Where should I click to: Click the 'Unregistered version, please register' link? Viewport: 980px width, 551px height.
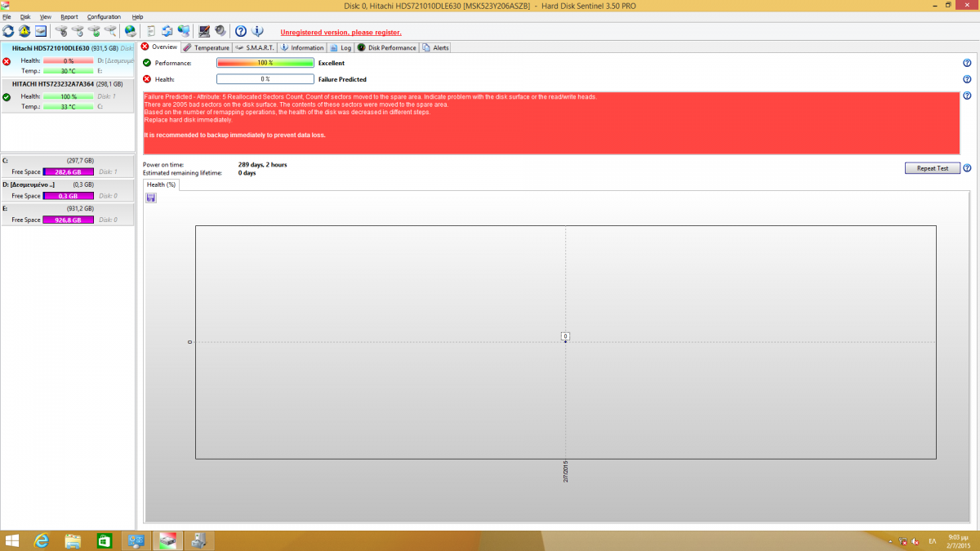coord(341,33)
